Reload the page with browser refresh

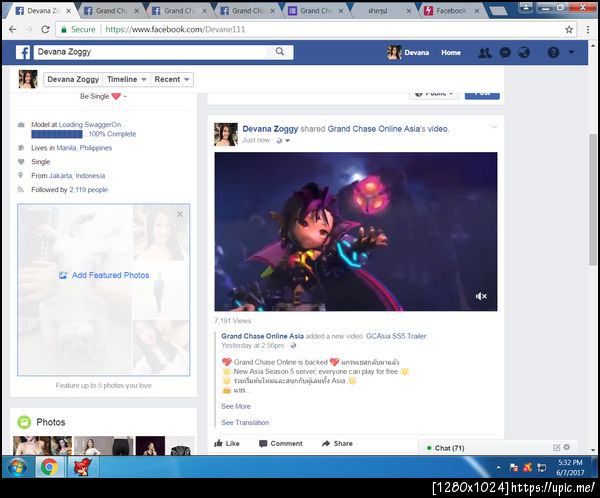[45, 29]
